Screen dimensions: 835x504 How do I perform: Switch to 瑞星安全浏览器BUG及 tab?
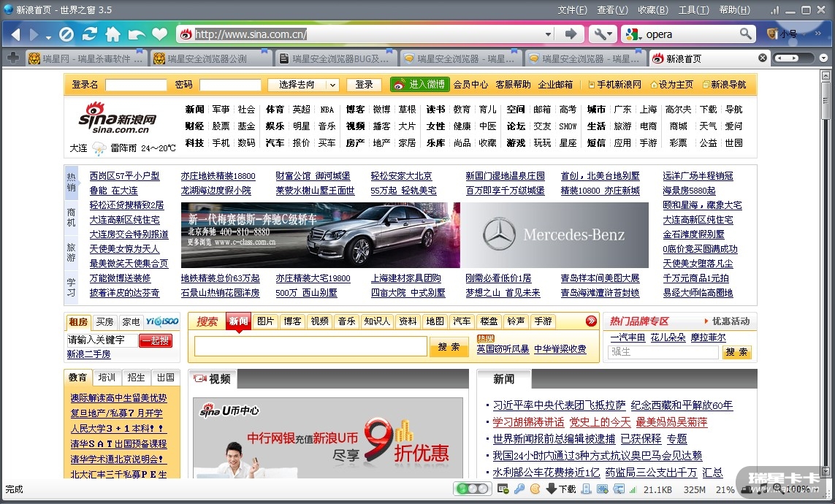pyautogui.click(x=335, y=58)
